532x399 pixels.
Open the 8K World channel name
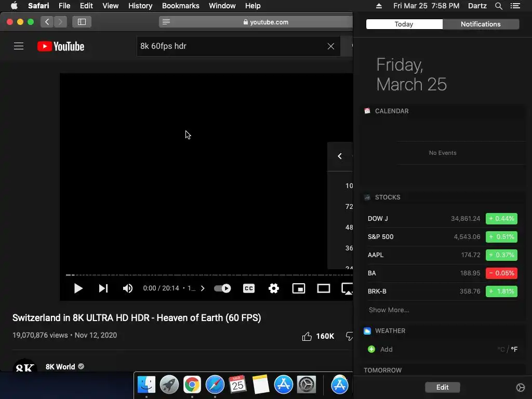60,367
